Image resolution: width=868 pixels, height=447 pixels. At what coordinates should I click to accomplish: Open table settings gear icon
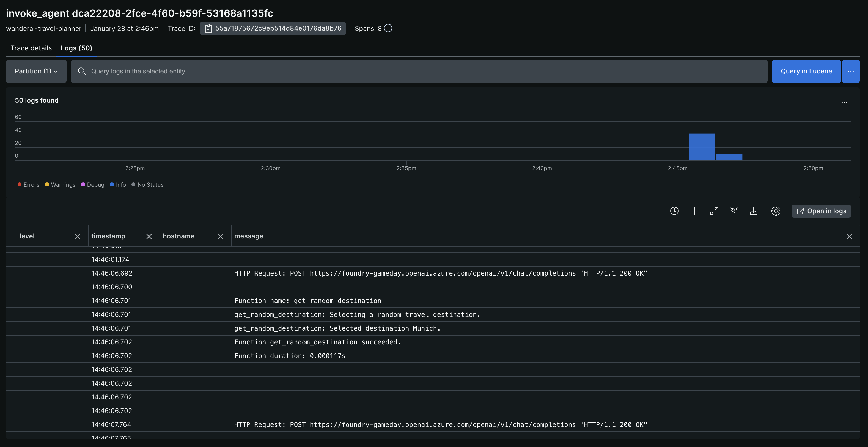(x=776, y=211)
